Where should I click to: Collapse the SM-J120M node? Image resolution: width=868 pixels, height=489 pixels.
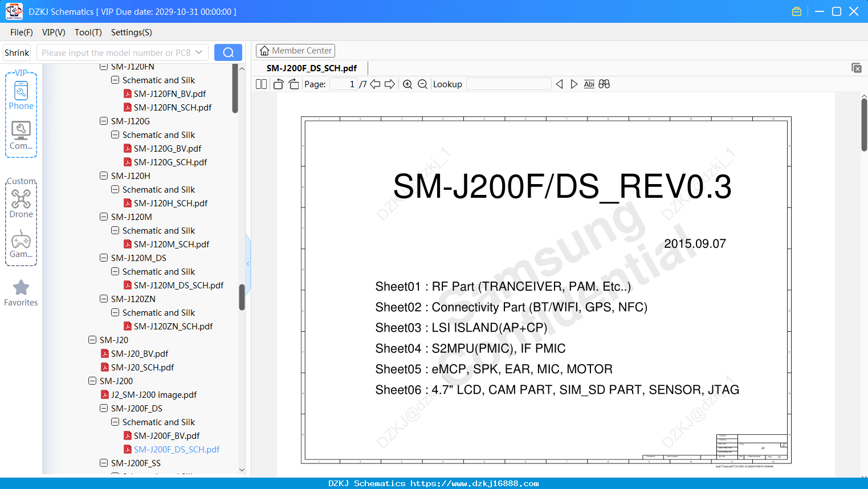click(104, 217)
